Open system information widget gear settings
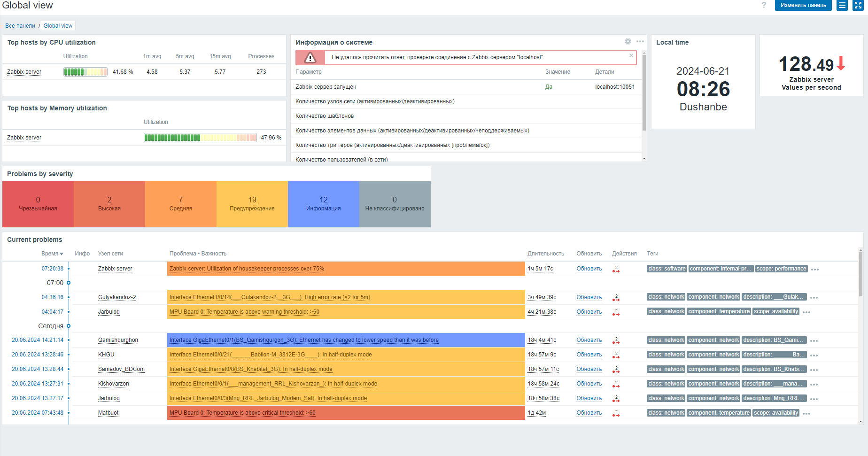Viewport: 868px width, 456px height. (628, 41)
